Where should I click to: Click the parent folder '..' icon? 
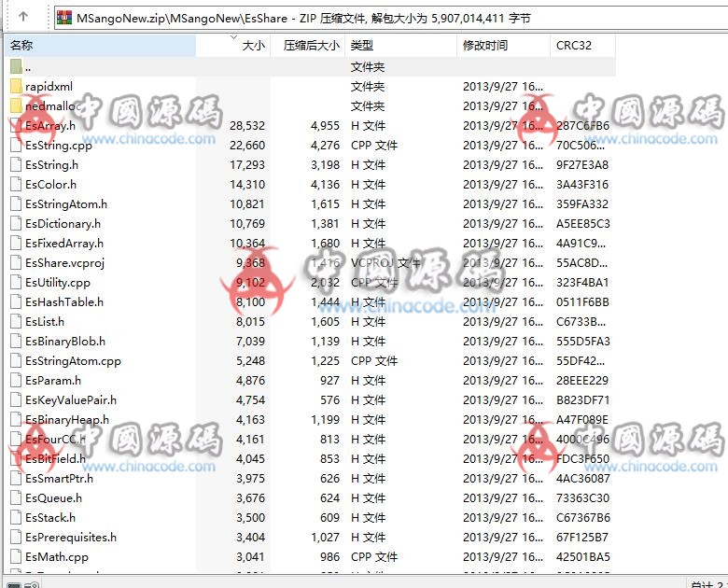16,66
